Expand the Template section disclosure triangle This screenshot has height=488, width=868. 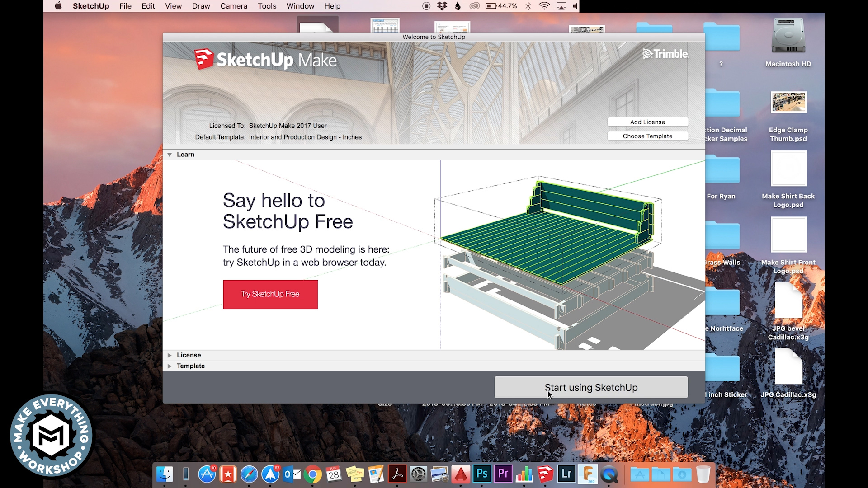click(x=170, y=366)
